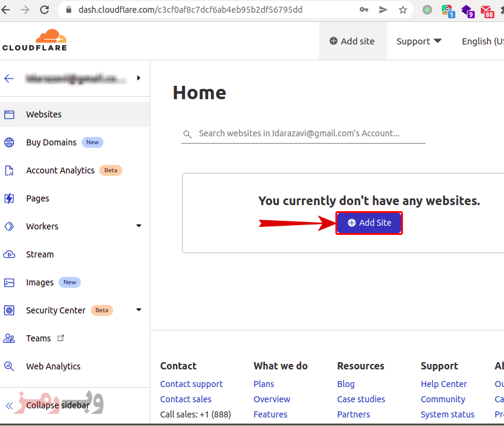504x426 pixels.
Task: Click the Cloudflare logo
Action: pyautogui.click(x=35, y=40)
